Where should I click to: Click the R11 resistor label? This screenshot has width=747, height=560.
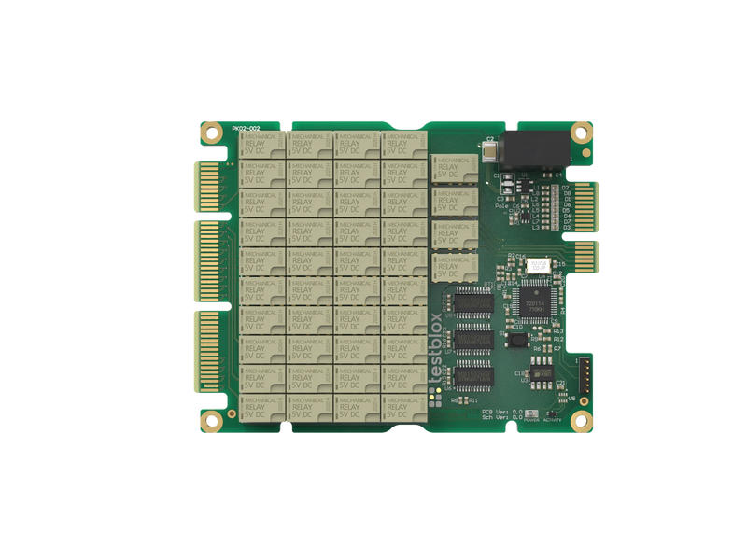pyautogui.click(x=473, y=400)
